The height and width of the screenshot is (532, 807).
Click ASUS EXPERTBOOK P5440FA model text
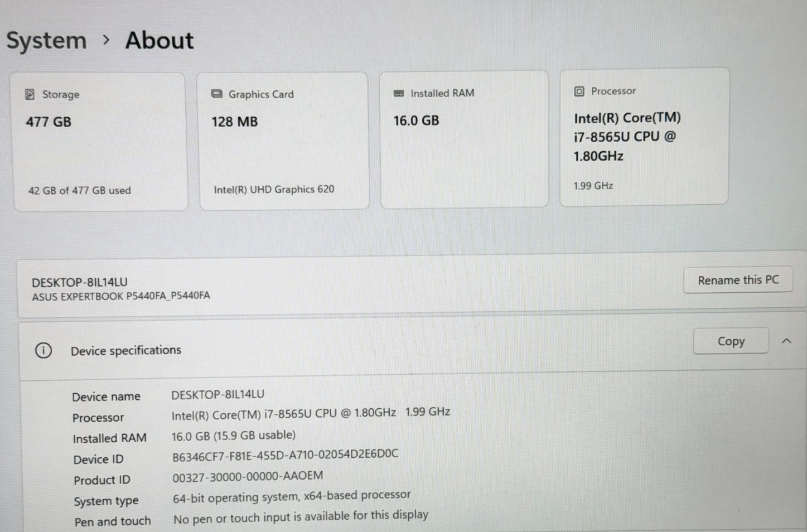coord(121,296)
